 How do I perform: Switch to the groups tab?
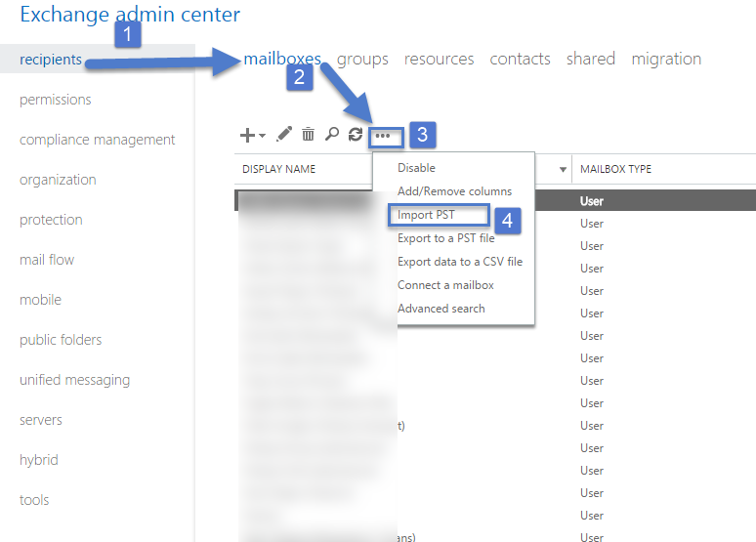362,60
